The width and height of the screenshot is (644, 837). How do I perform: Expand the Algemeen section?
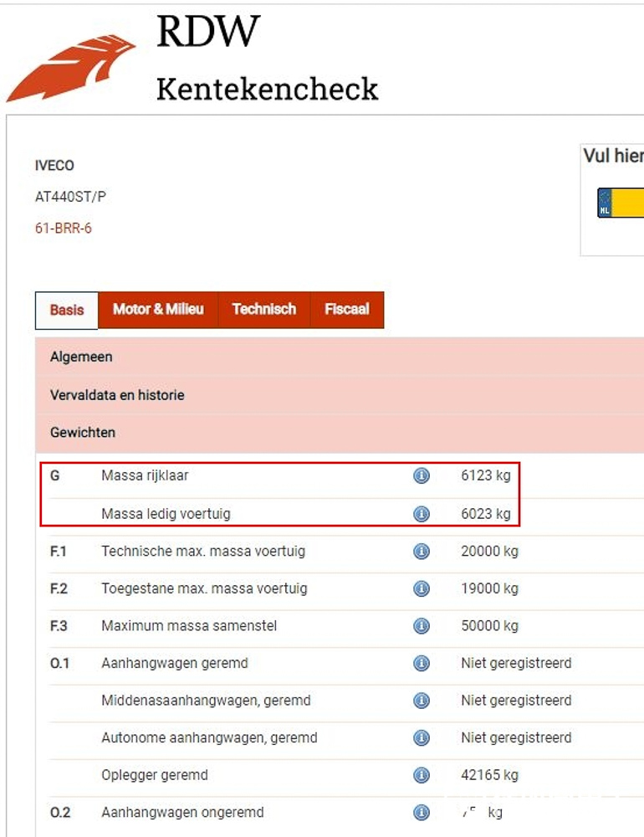(81, 357)
